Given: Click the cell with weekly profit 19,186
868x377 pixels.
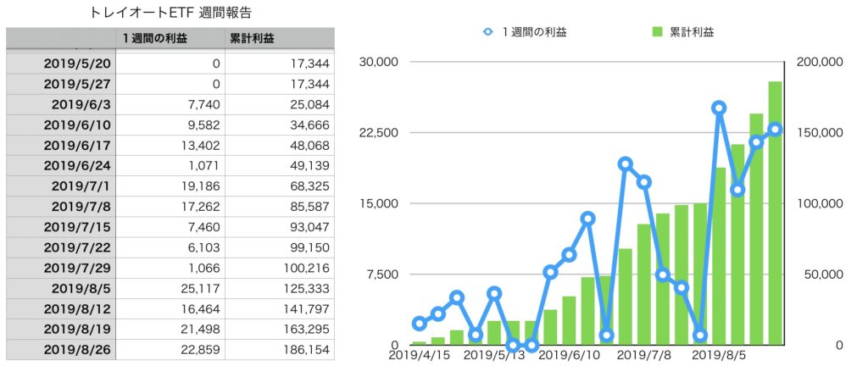Looking at the screenshot, I should click(x=170, y=186).
